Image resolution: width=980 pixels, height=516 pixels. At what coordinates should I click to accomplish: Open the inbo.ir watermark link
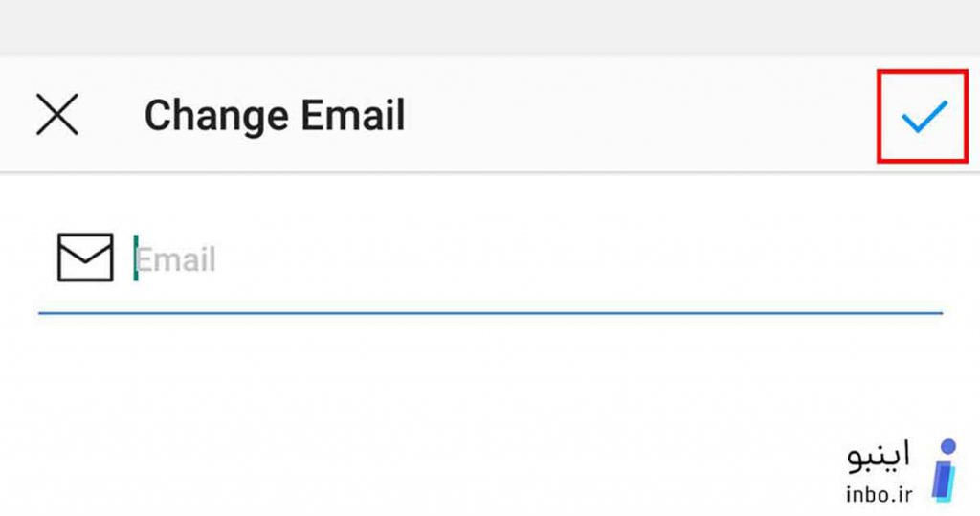coord(879,494)
